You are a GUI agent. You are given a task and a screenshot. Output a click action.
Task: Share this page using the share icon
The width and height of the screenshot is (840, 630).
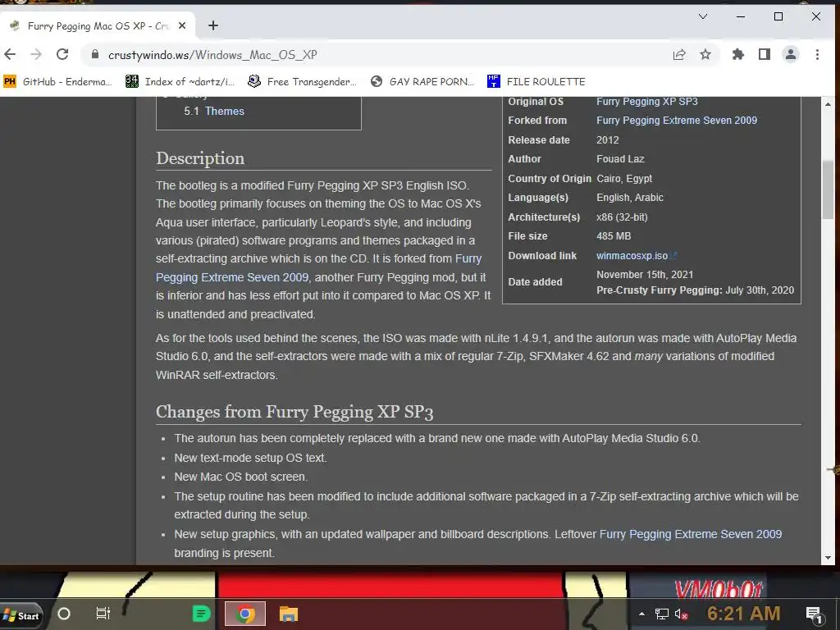[x=679, y=54]
